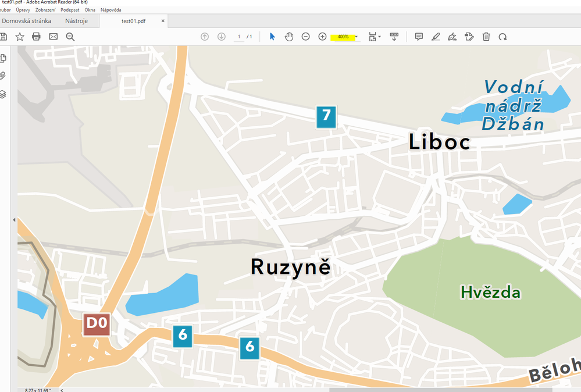The width and height of the screenshot is (581, 392).
Task: Add a sticky note comment
Action: [x=419, y=37]
